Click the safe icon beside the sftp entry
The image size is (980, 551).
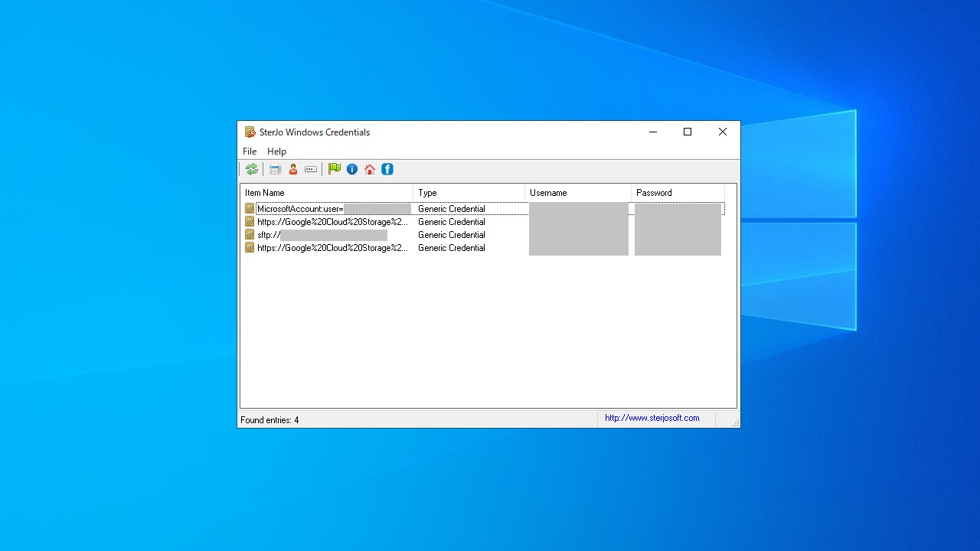pos(250,234)
